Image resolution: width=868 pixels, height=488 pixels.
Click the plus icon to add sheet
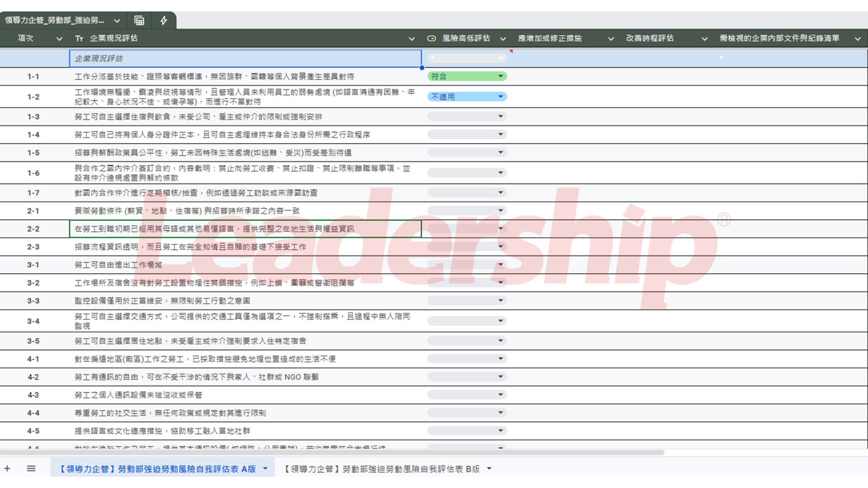[x=7, y=469]
